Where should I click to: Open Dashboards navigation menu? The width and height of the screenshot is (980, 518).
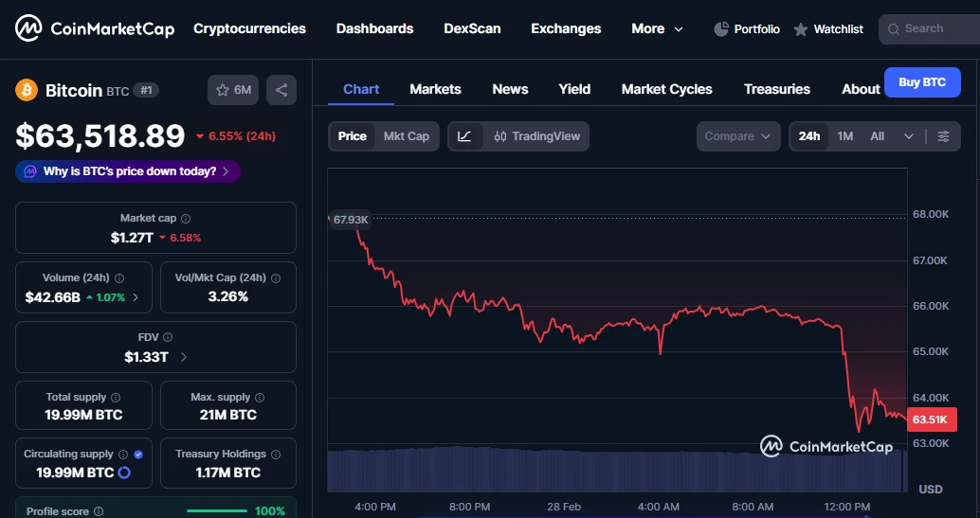[x=375, y=28]
